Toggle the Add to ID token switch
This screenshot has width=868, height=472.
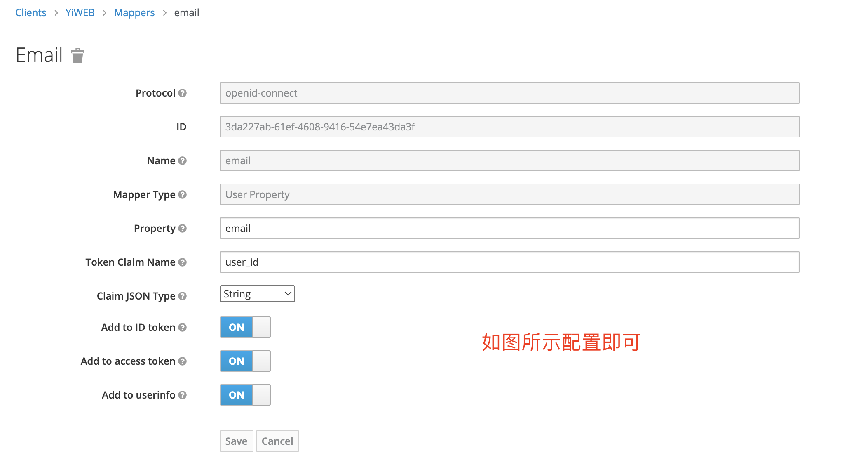(x=245, y=327)
